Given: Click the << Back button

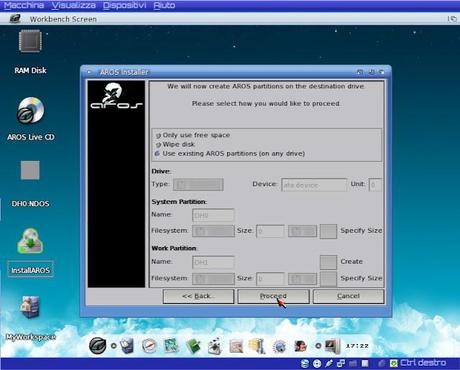Looking at the screenshot, I should [198, 296].
